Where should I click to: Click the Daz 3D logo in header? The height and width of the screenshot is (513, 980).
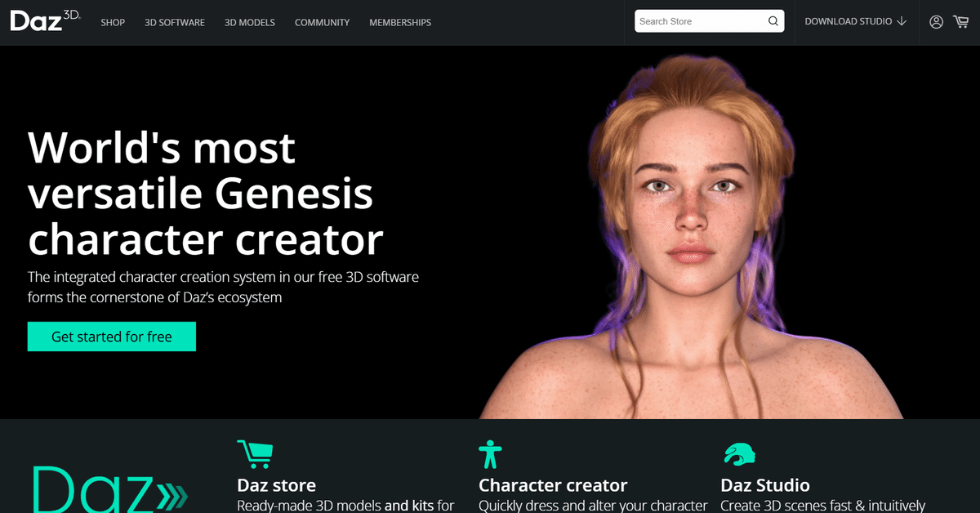45,20
